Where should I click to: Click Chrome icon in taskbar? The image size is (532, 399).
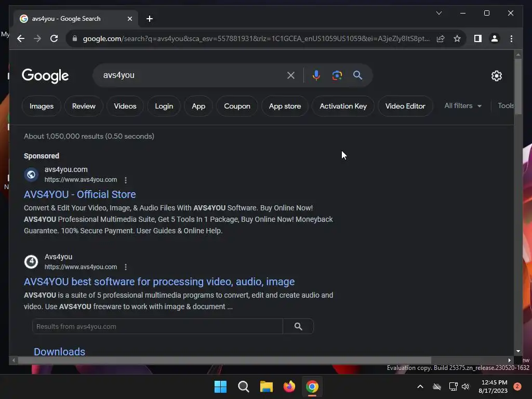pyautogui.click(x=312, y=387)
